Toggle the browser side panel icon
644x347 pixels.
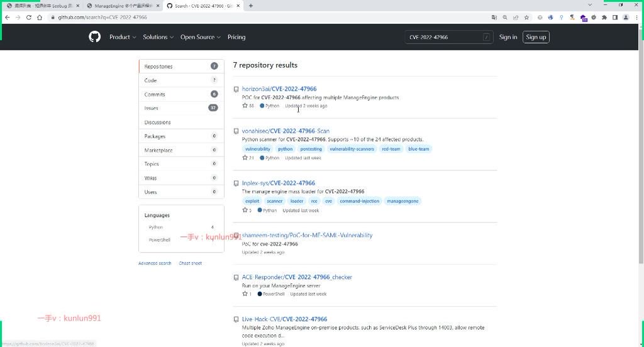pyautogui.click(x=615, y=17)
